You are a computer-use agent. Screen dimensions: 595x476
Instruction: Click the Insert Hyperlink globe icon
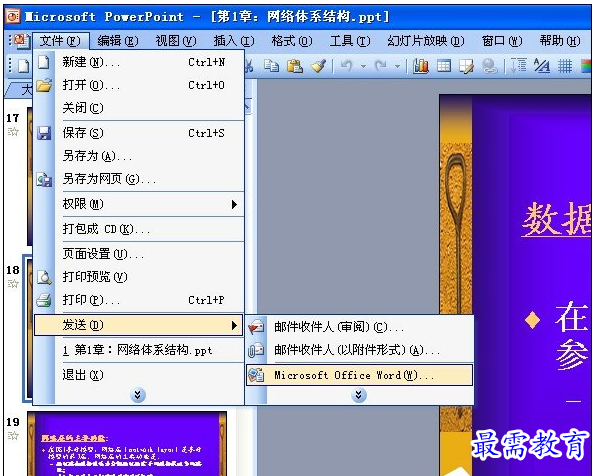click(x=490, y=66)
